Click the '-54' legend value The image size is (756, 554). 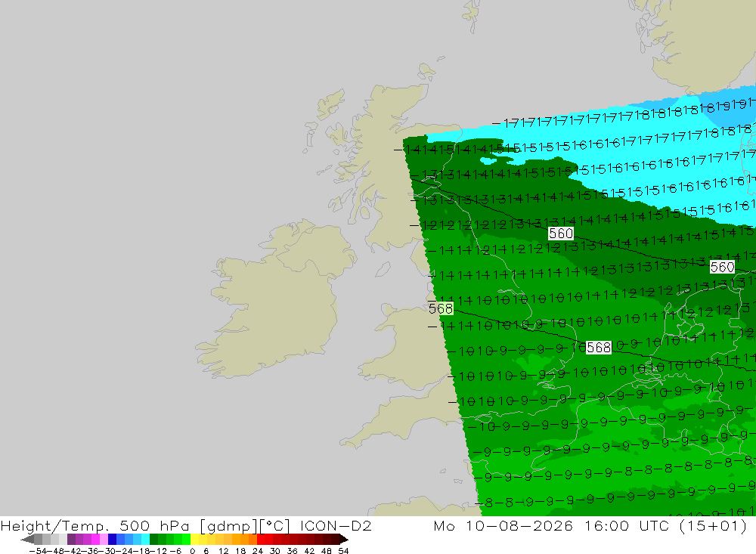pos(38,551)
